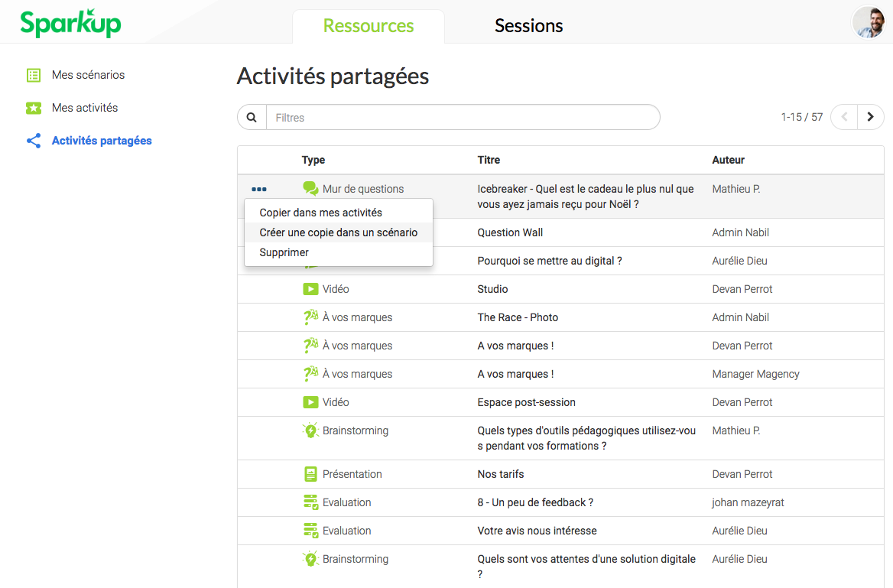
Task: Open Mes activités in the sidebar
Action: [x=85, y=109]
